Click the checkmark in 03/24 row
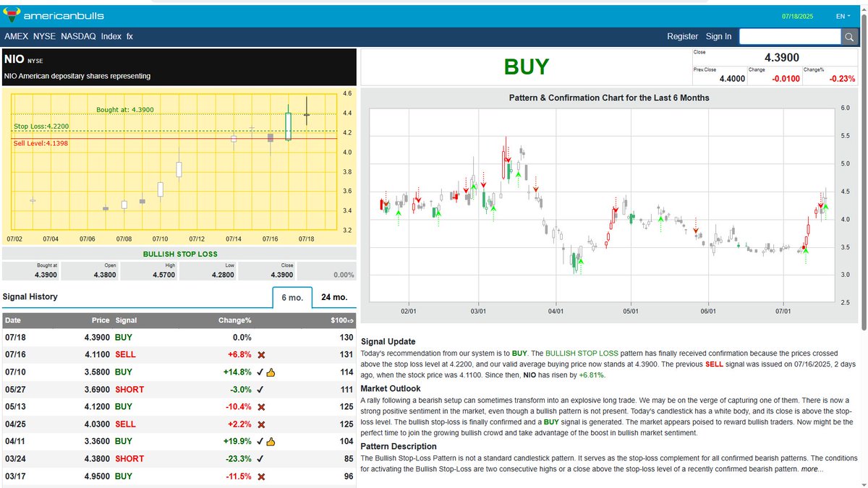The height and width of the screenshot is (488, 868). tap(260, 458)
